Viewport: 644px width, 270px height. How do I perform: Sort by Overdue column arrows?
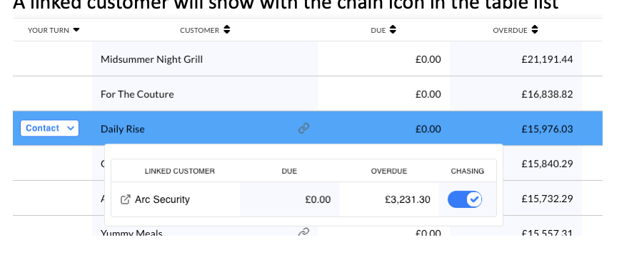coord(534,29)
